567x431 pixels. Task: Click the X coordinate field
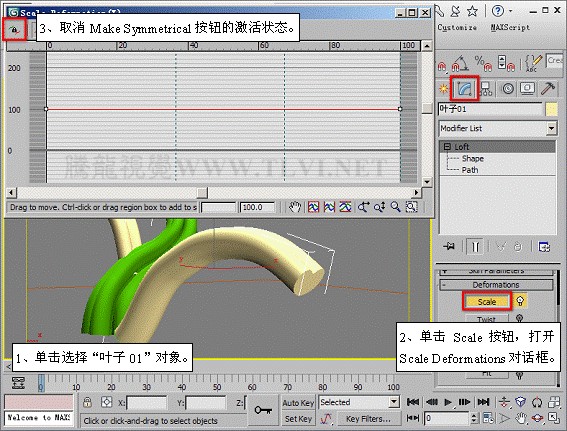click(146, 403)
